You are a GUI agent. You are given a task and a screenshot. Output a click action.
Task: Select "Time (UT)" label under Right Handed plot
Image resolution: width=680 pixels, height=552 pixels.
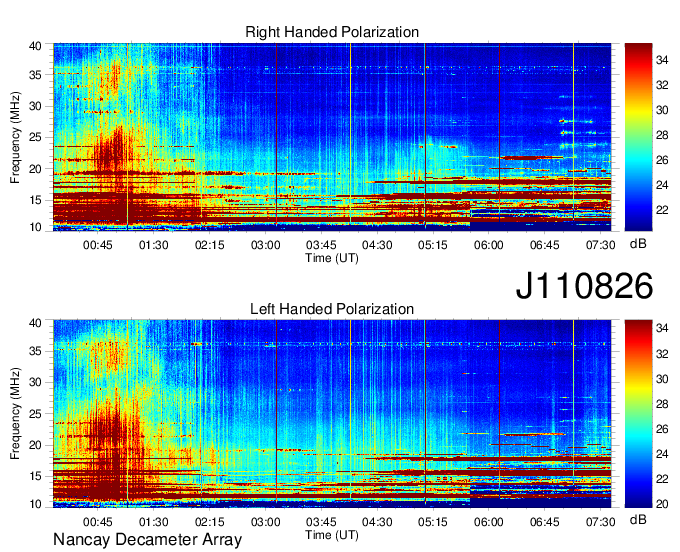click(332, 258)
